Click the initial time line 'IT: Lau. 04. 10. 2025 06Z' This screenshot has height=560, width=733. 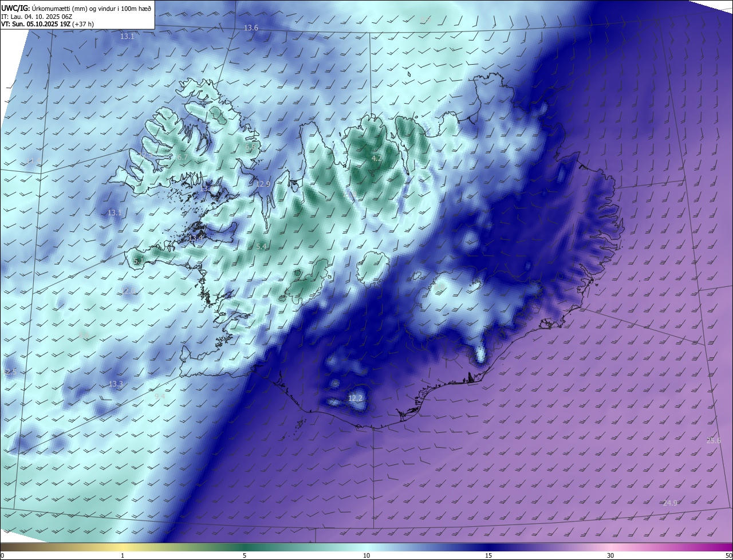coord(37,16)
